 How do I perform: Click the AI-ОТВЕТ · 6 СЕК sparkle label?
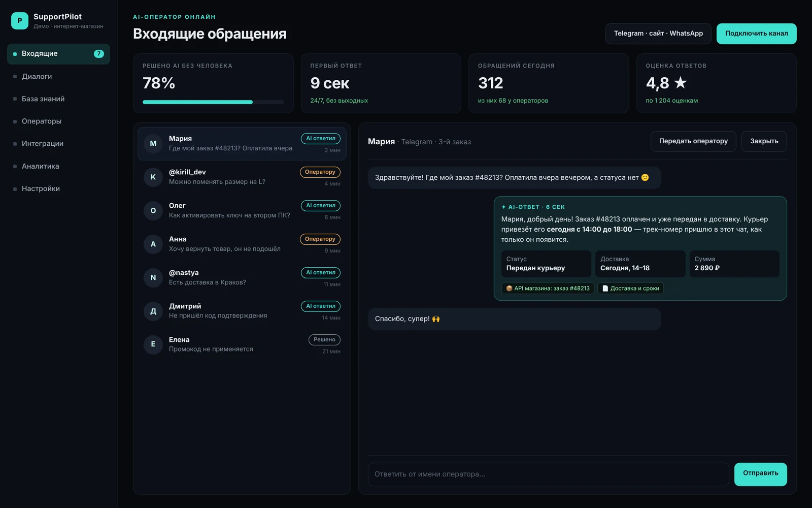(533, 207)
